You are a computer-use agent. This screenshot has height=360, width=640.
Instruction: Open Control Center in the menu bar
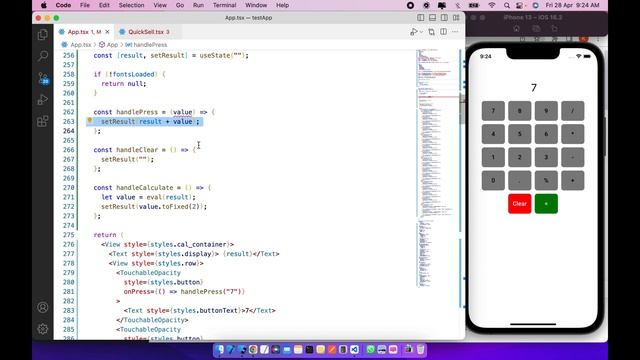click(x=520, y=5)
